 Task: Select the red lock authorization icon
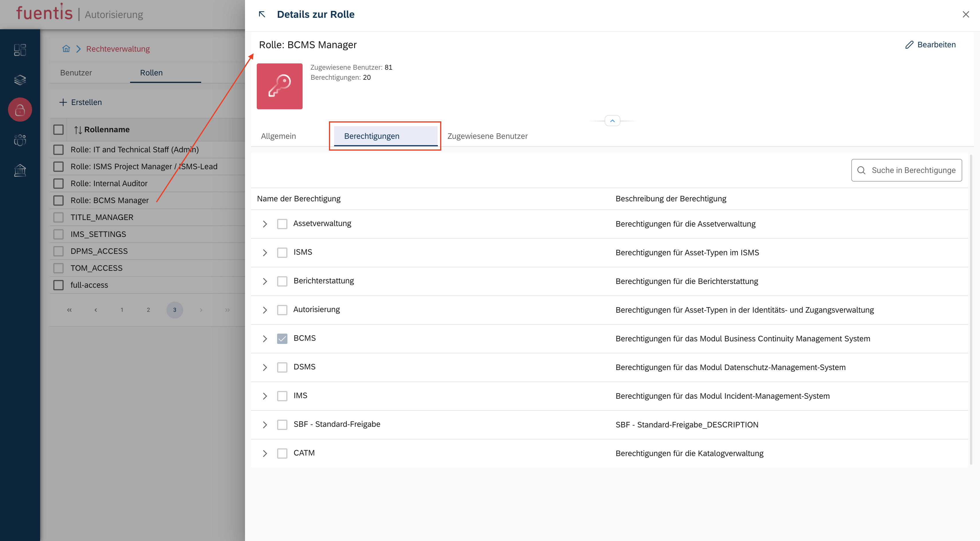tap(20, 110)
